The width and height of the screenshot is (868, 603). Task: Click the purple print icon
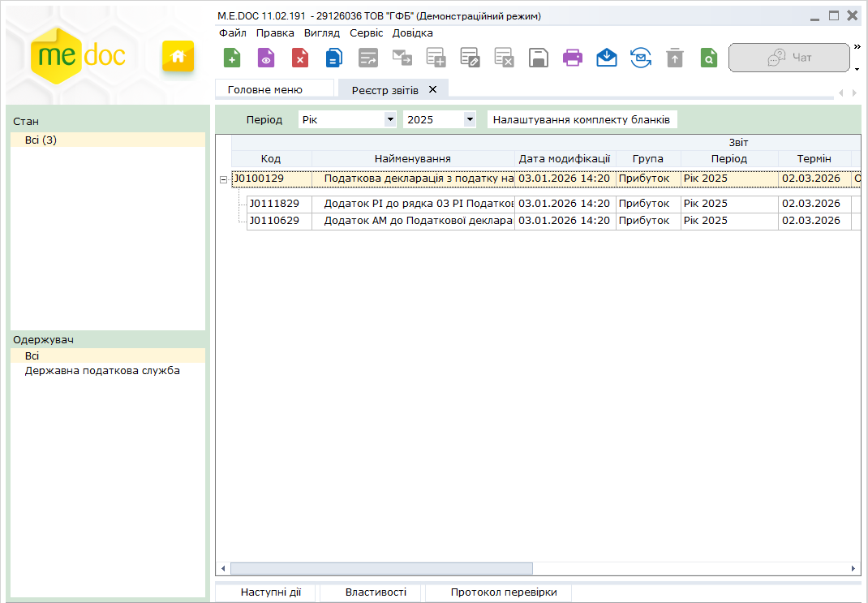tap(573, 58)
